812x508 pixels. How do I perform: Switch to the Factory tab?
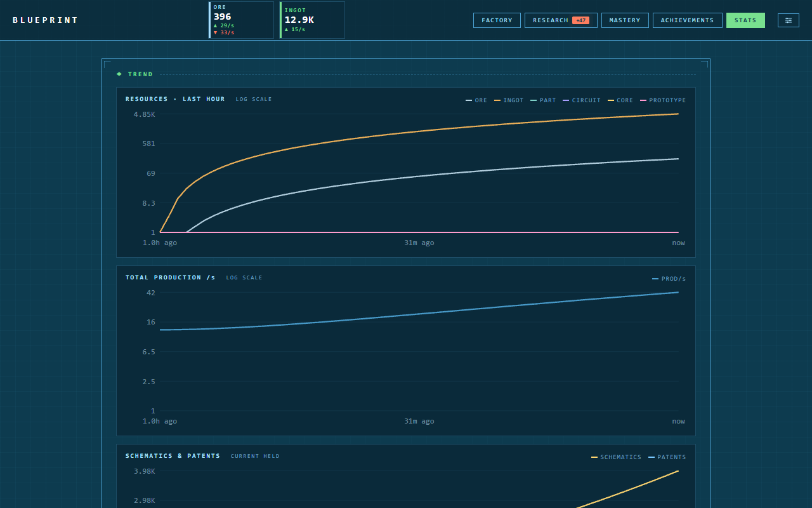tap(497, 20)
